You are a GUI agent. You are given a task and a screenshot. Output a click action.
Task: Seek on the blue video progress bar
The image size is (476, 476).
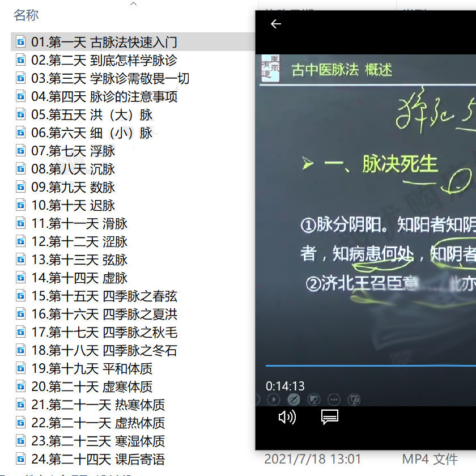pos(368,366)
